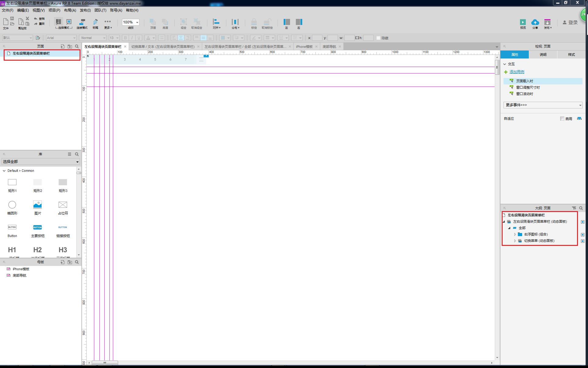Image resolution: width=588 pixels, height=368 pixels.
Task: Click the undo 撤销 arrow
Action: click(36, 19)
